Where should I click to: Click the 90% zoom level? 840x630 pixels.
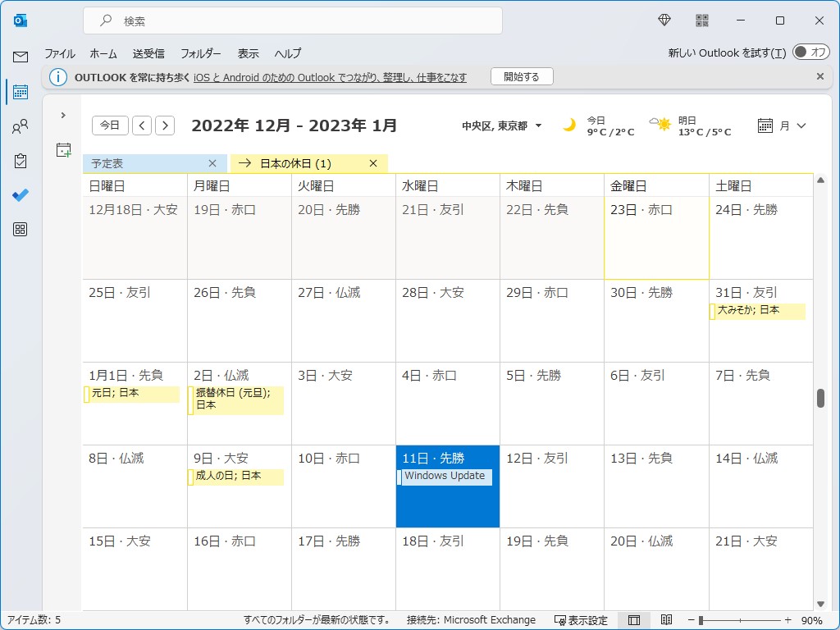811,620
